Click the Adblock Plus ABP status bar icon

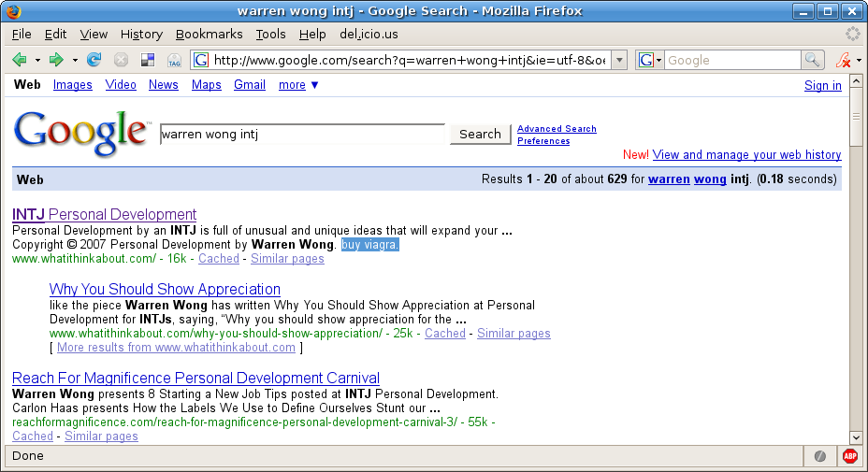coord(849,456)
